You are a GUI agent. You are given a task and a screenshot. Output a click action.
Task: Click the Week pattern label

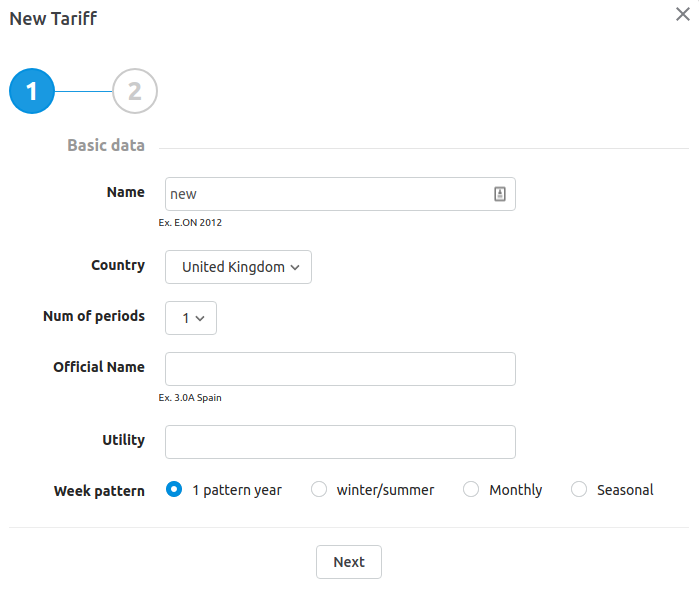(x=99, y=491)
